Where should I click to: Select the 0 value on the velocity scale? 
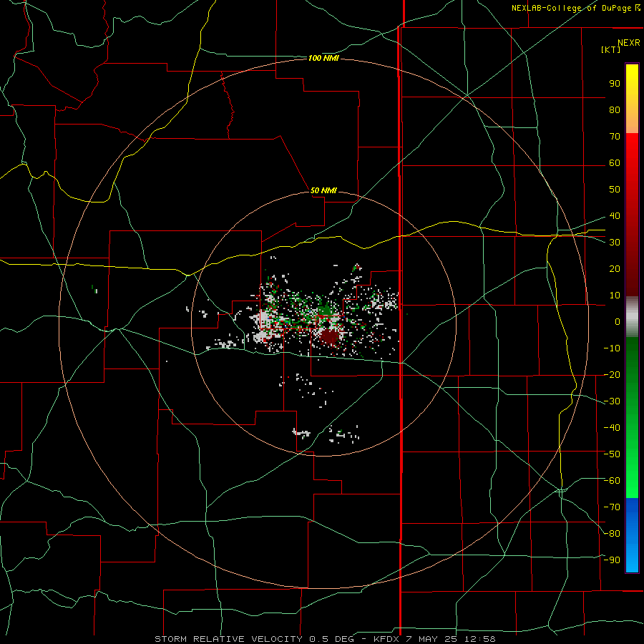tap(618, 322)
